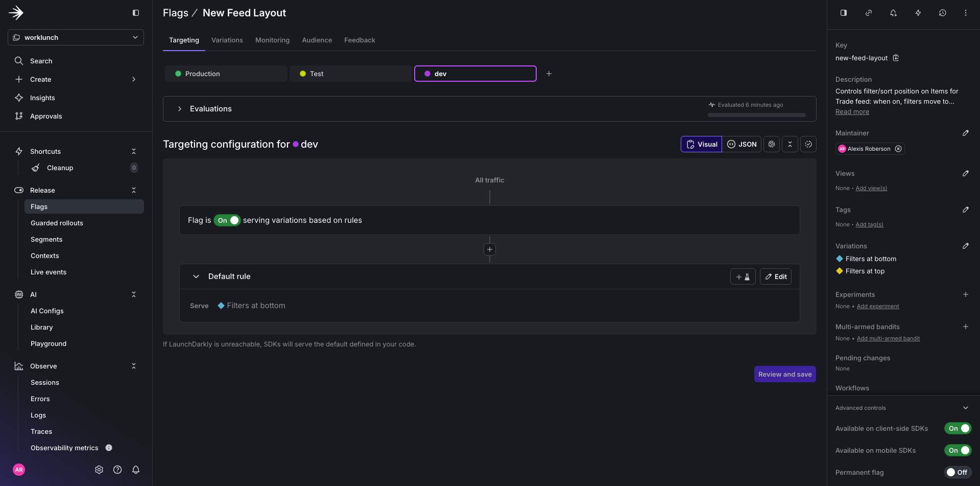Image resolution: width=980 pixels, height=486 pixels.
Task: Edit the Maintainer with the pencil icon
Action: 966,133
